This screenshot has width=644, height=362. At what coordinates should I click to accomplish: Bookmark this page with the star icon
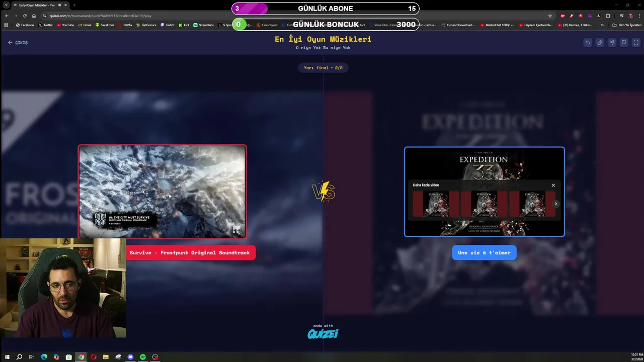[x=550, y=16]
